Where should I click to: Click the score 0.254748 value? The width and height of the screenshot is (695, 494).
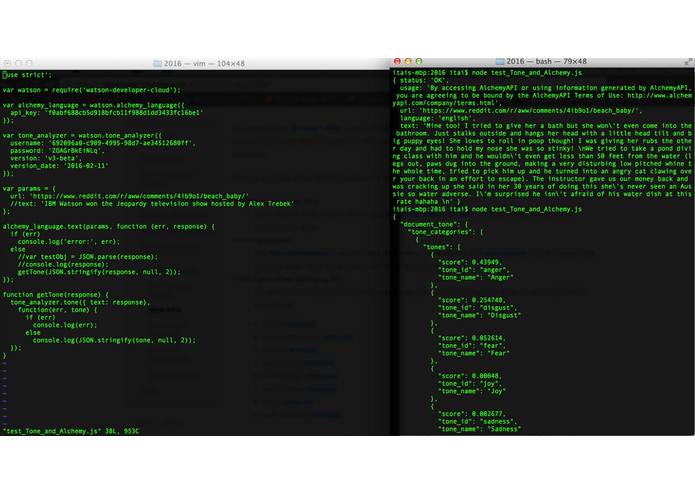(x=489, y=300)
